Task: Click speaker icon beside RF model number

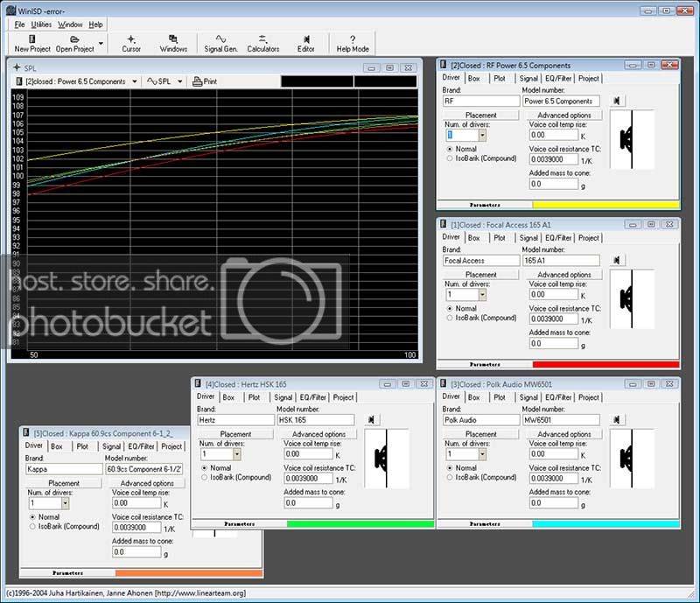Action: [617, 101]
